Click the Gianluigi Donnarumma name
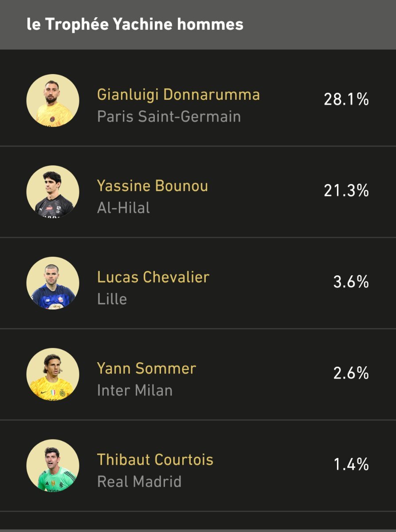396x532 pixels. 178,94
